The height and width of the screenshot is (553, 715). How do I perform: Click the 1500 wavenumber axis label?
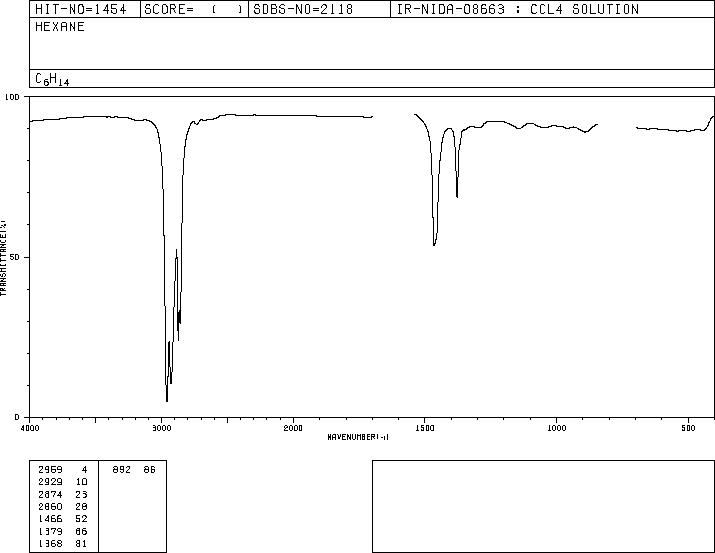[x=425, y=428]
